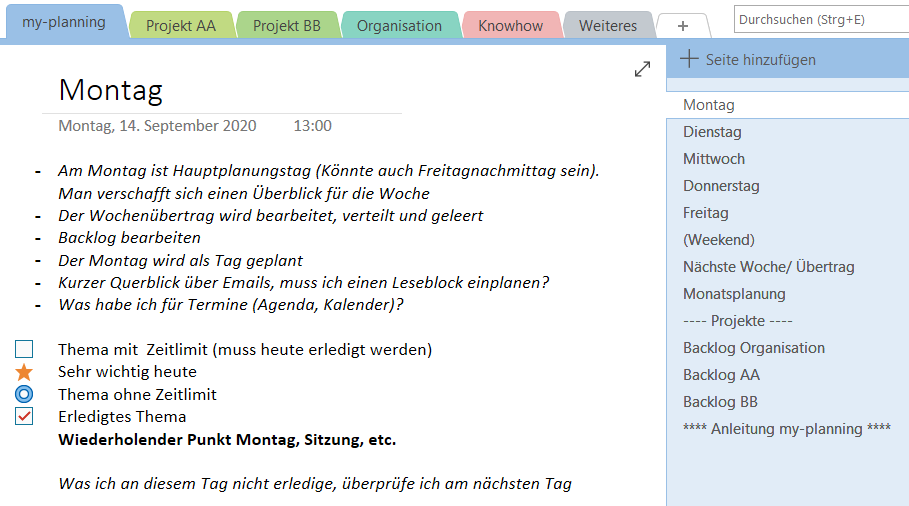909x506 pixels.
Task: Click the plus tab to add section
Action: coord(683,26)
